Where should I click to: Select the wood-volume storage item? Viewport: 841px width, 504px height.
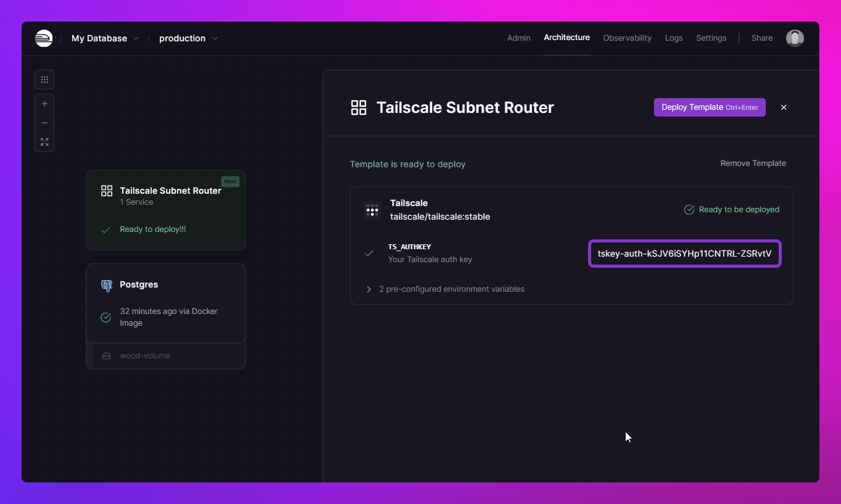point(144,356)
